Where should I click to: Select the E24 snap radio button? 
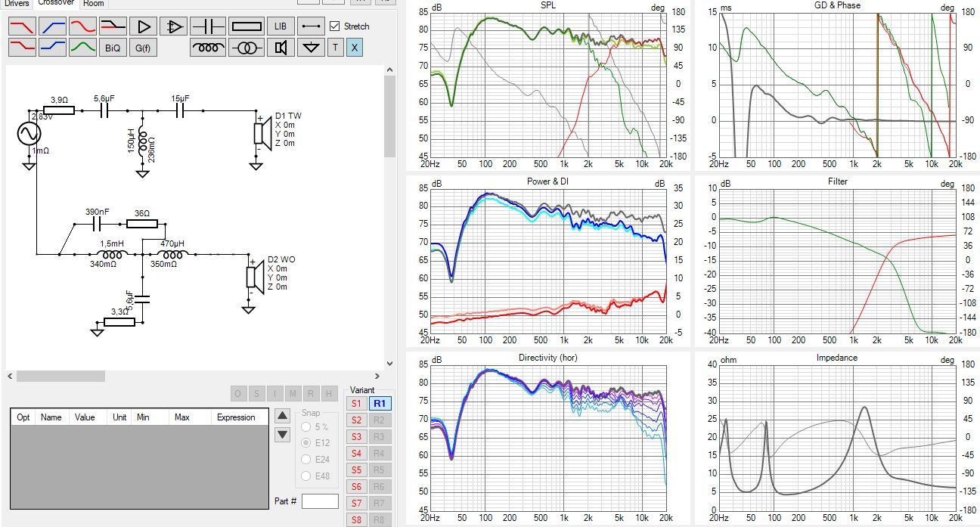pos(306,459)
